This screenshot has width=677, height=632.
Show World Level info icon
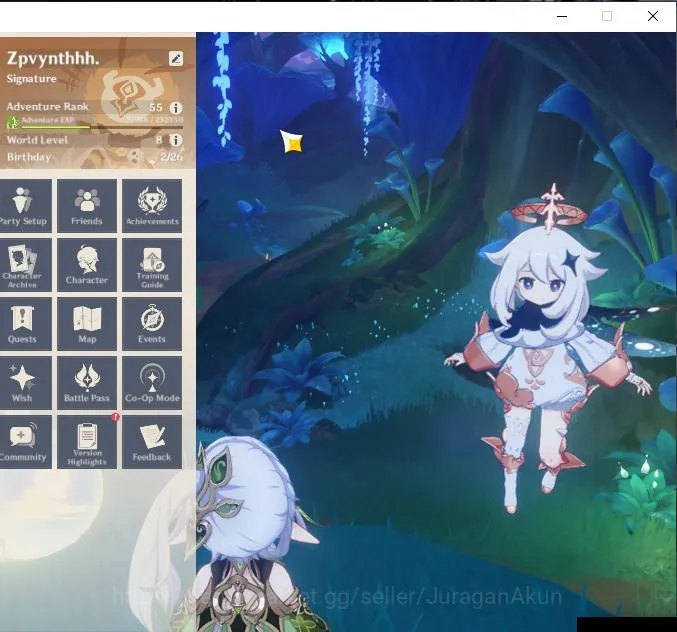pyautogui.click(x=175, y=140)
